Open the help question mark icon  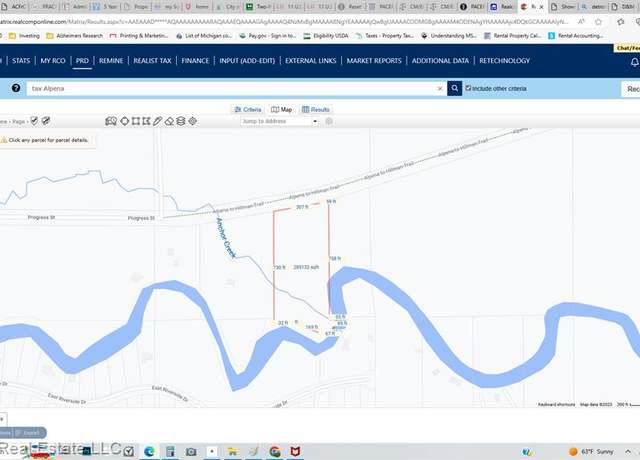(16, 88)
